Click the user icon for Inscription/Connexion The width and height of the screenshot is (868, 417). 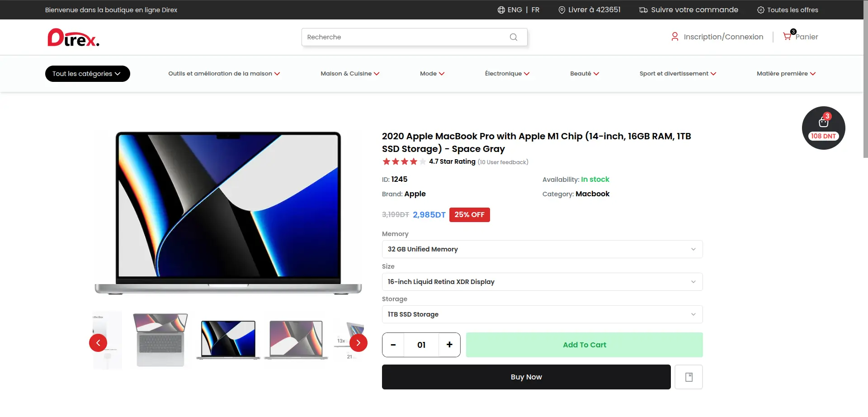click(x=675, y=37)
